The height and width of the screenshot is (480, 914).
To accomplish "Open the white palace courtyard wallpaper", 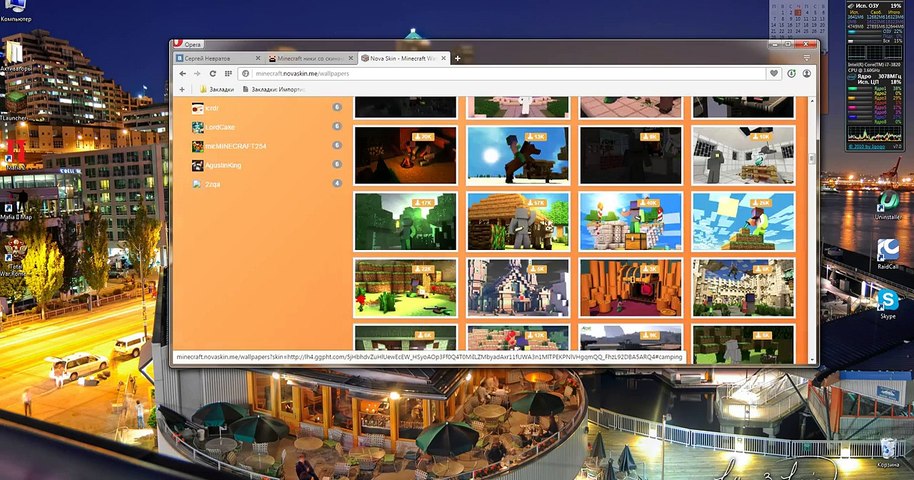I will click(x=743, y=288).
